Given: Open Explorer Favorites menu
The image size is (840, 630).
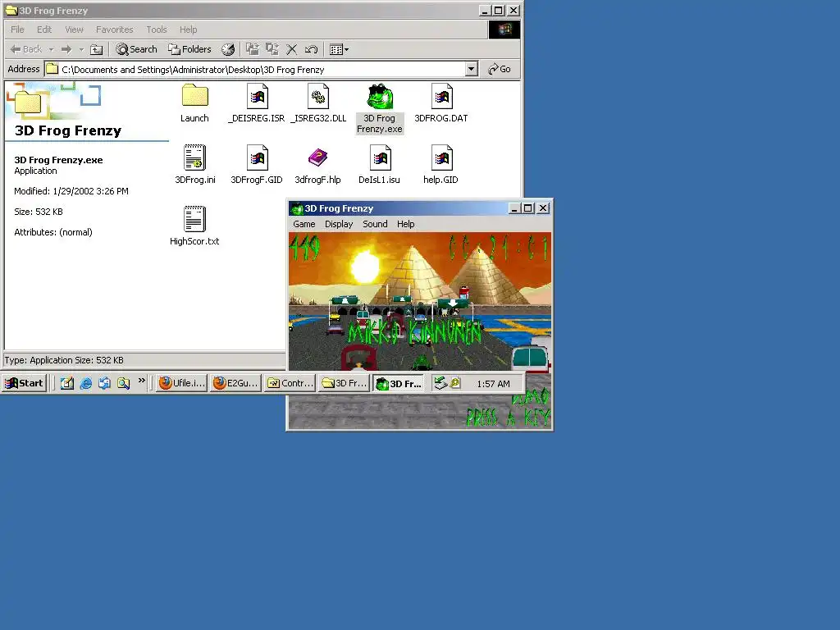Looking at the screenshot, I should click(x=114, y=30).
